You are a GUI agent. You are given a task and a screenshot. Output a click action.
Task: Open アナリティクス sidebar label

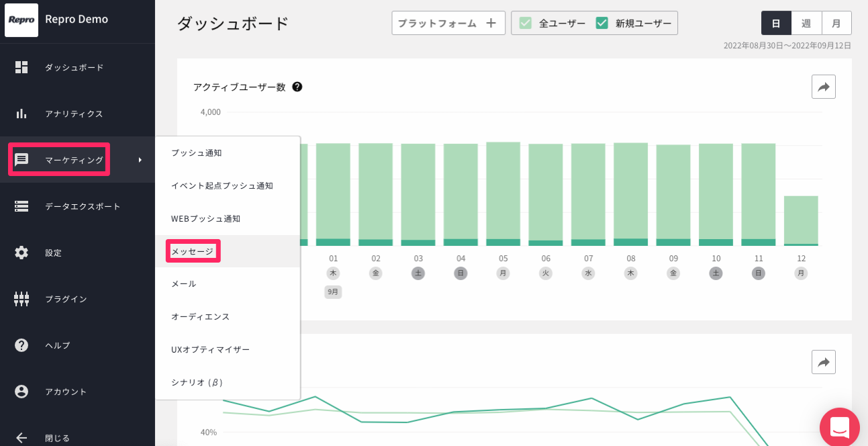[75, 114]
